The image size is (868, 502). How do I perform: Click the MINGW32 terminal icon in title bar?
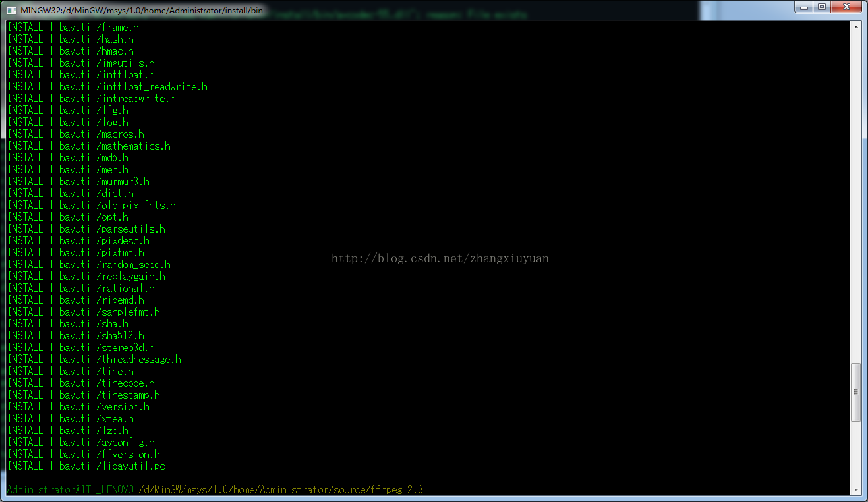point(12,10)
